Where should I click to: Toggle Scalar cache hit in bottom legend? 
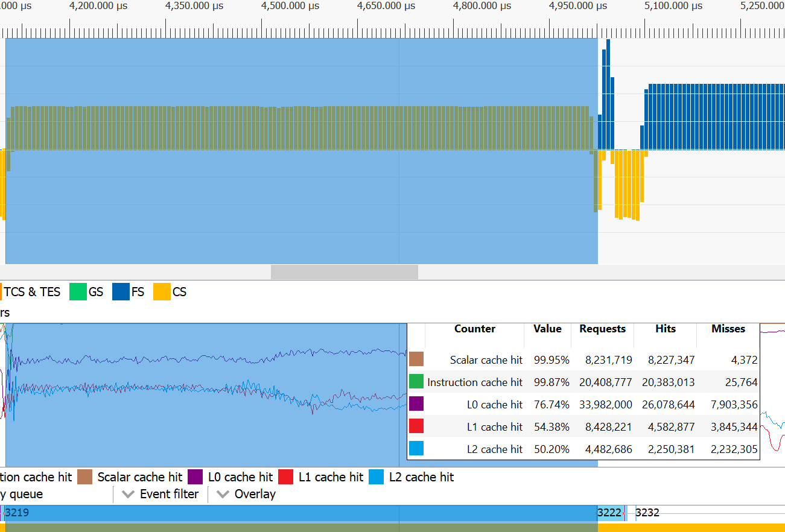86,477
